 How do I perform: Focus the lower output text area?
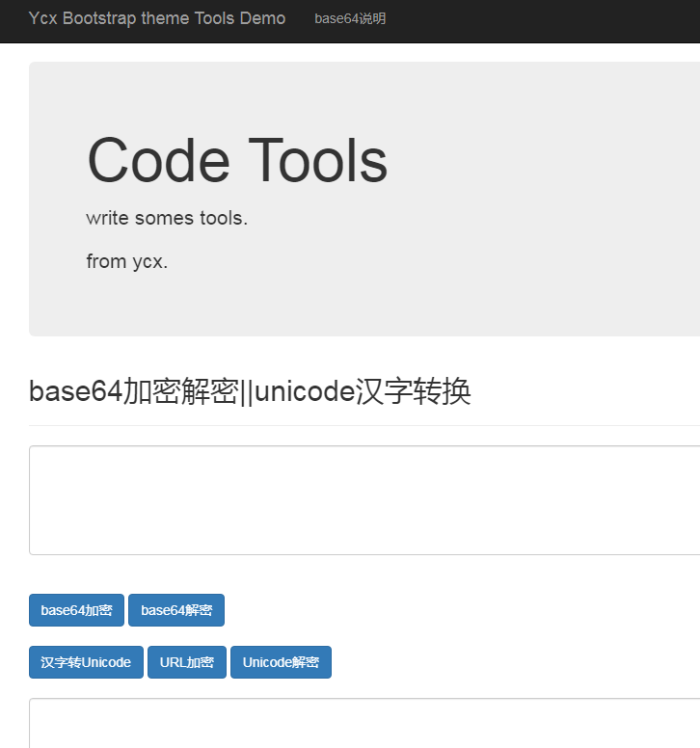click(364, 723)
